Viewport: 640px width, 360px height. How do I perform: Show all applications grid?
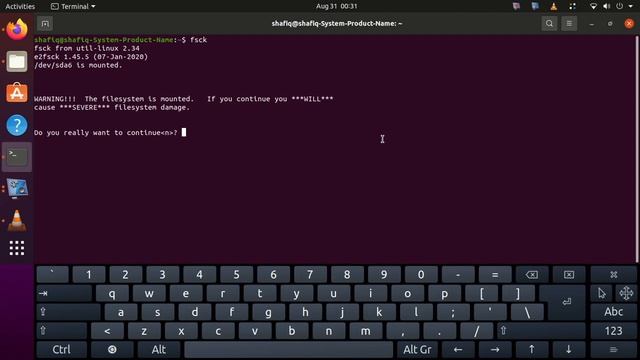17,248
